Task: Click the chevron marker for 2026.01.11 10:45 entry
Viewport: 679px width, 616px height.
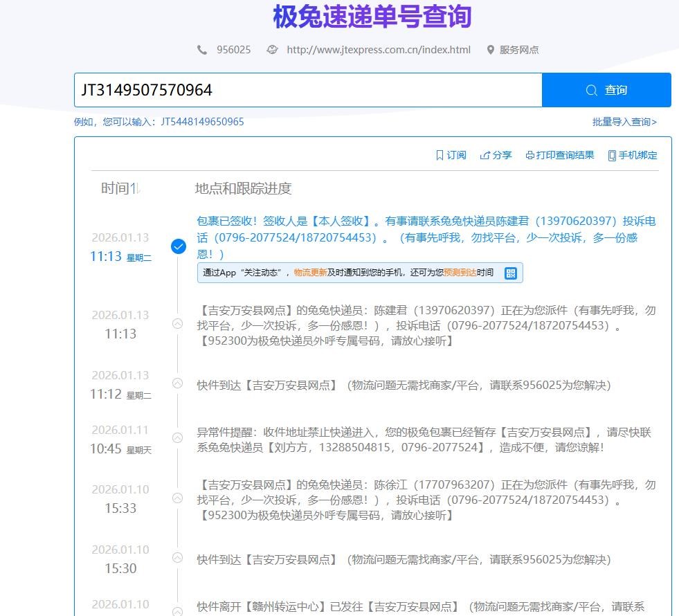Action: tap(178, 437)
